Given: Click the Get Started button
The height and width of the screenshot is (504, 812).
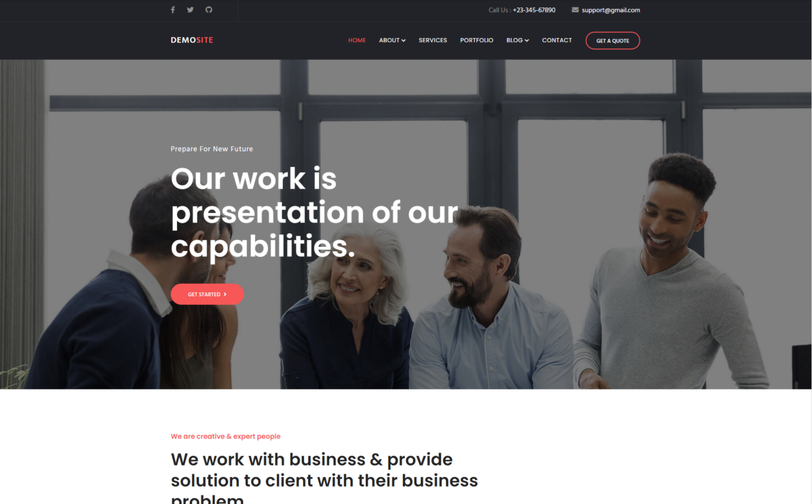Looking at the screenshot, I should point(207,294).
